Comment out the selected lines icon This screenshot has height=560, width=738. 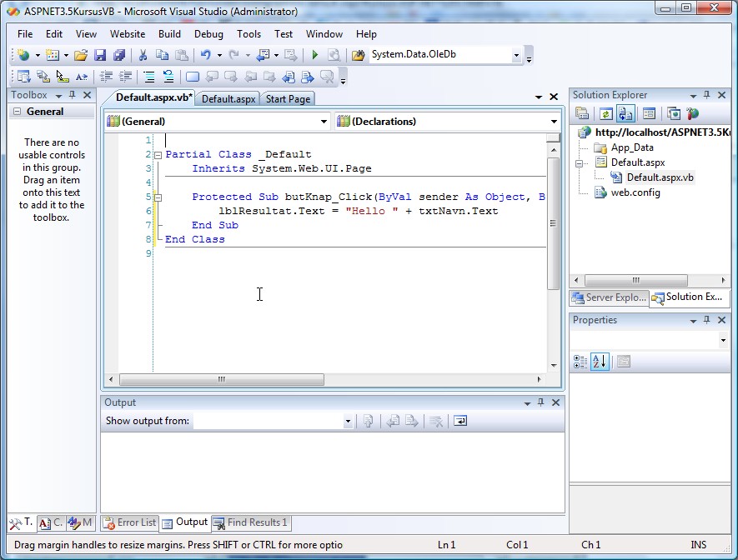click(x=149, y=77)
